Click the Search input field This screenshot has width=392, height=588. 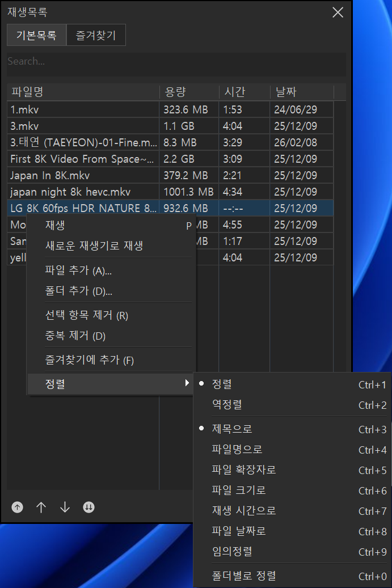pyautogui.click(x=176, y=61)
